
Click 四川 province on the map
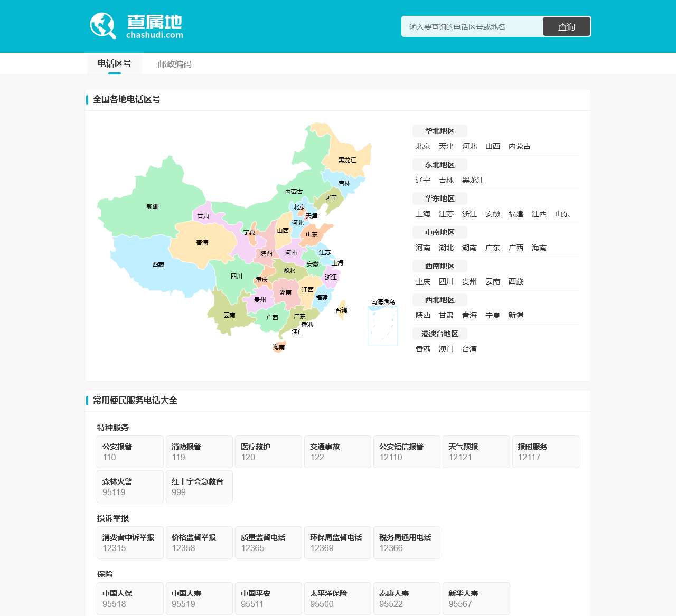238,274
